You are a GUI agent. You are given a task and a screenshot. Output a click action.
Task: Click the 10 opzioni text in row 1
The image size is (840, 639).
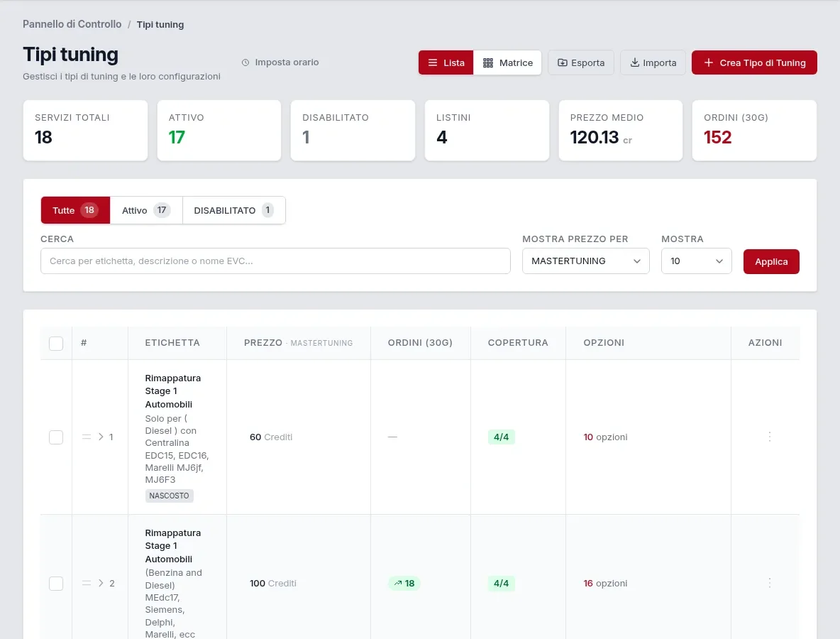tap(605, 437)
